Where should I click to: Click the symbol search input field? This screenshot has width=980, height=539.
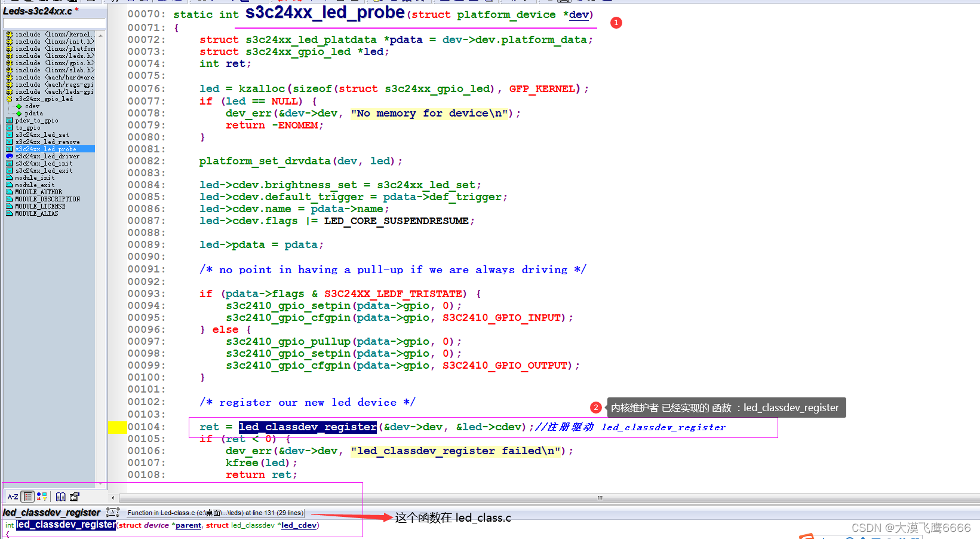tap(54, 23)
